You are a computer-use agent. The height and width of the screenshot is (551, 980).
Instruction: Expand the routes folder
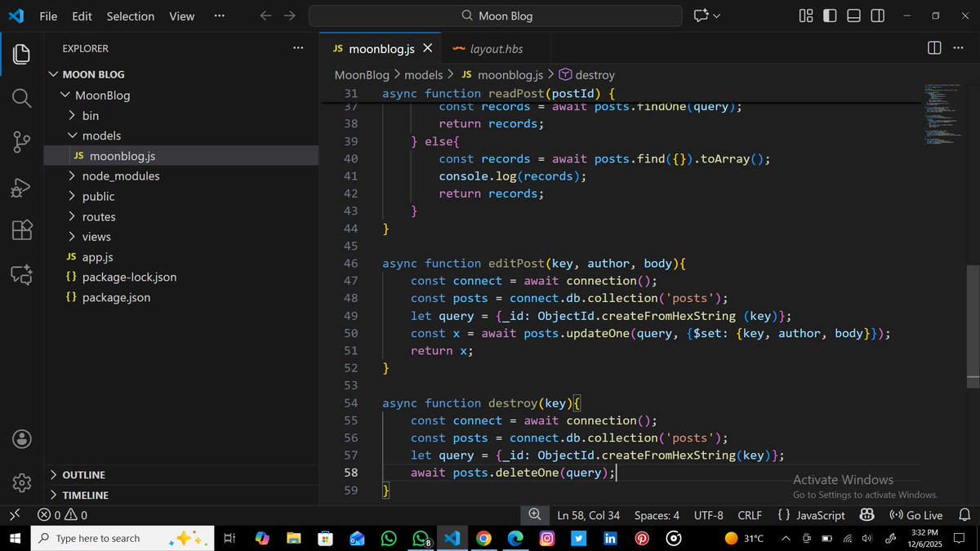point(180,216)
